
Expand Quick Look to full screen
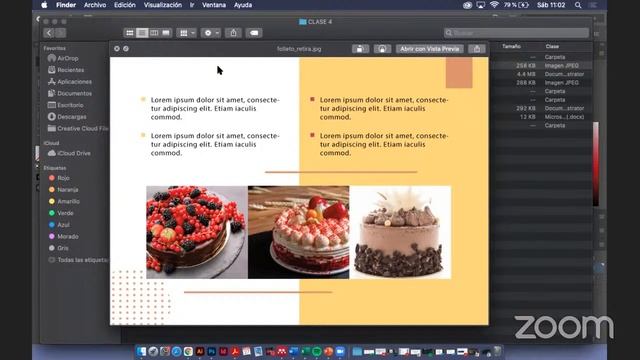tap(126, 49)
